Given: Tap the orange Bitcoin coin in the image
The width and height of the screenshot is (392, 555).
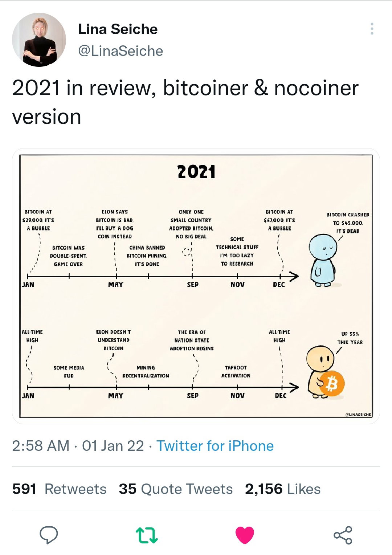Looking at the screenshot, I should click(x=332, y=384).
